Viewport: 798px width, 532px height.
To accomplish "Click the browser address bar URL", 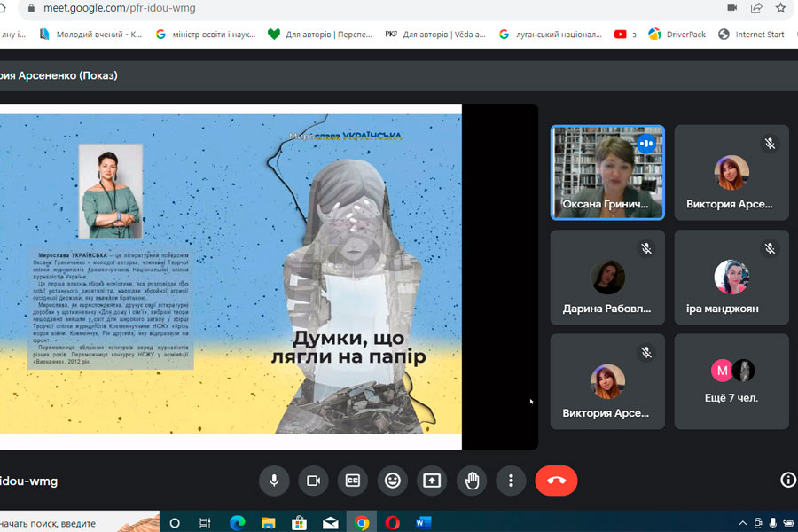I will pos(120,8).
